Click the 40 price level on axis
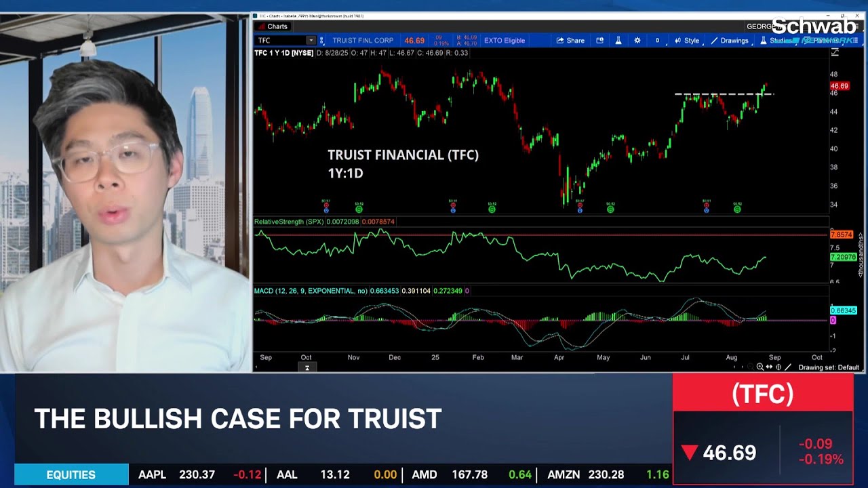Viewport: 868px width, 488px height. pyautogui.click(x=833, y=148)
